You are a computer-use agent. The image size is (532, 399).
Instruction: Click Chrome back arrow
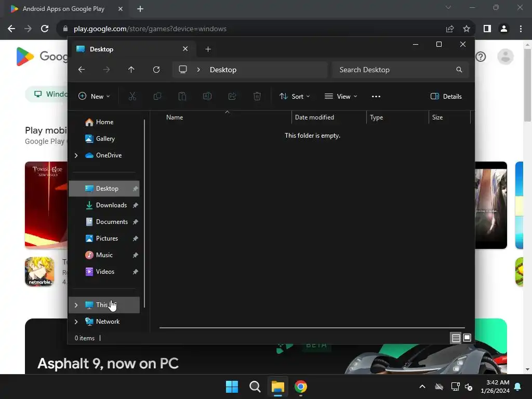click(x=11, y=29)
